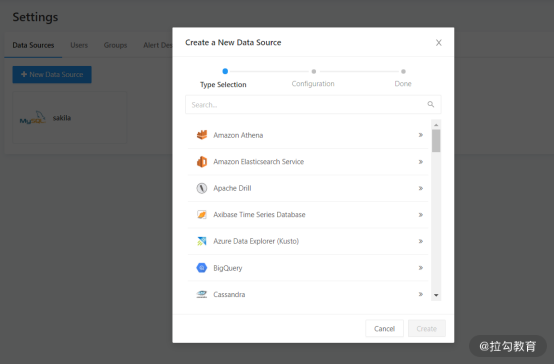Select the BigQuery hexagon icon
Viewport: 554px width, 364px height.
(202, 268)
